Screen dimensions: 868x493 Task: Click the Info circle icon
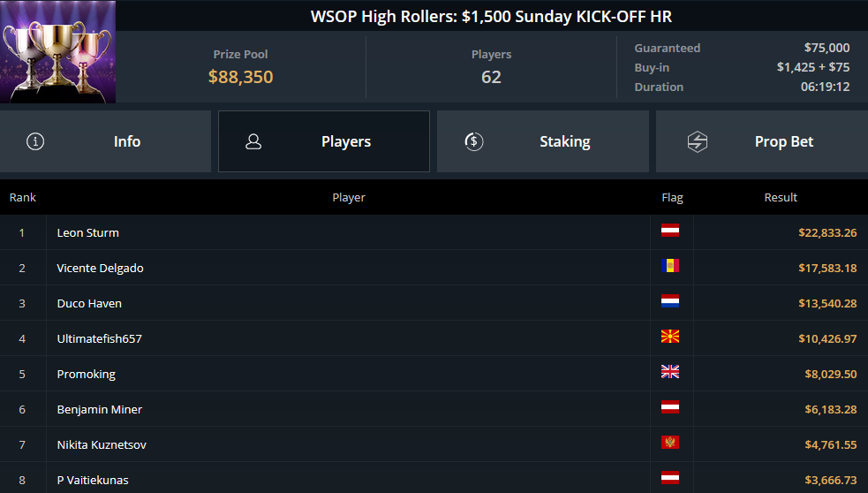pos(35,141)
